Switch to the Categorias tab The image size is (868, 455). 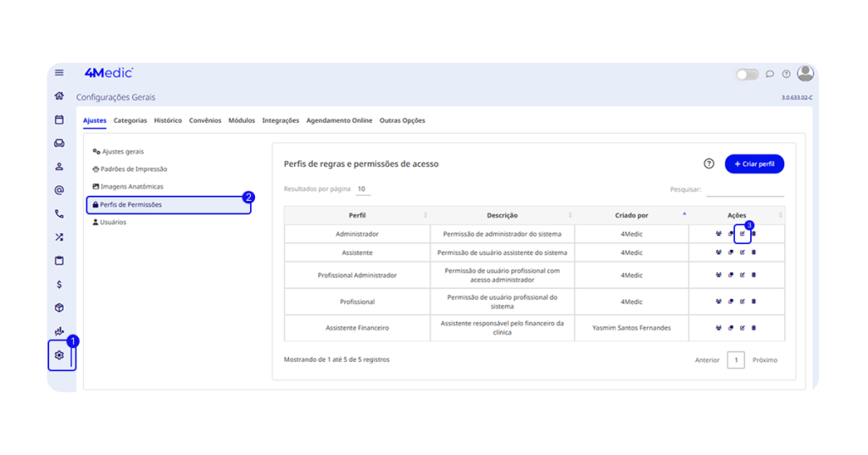pyautogui.click(x=130, y=120)
